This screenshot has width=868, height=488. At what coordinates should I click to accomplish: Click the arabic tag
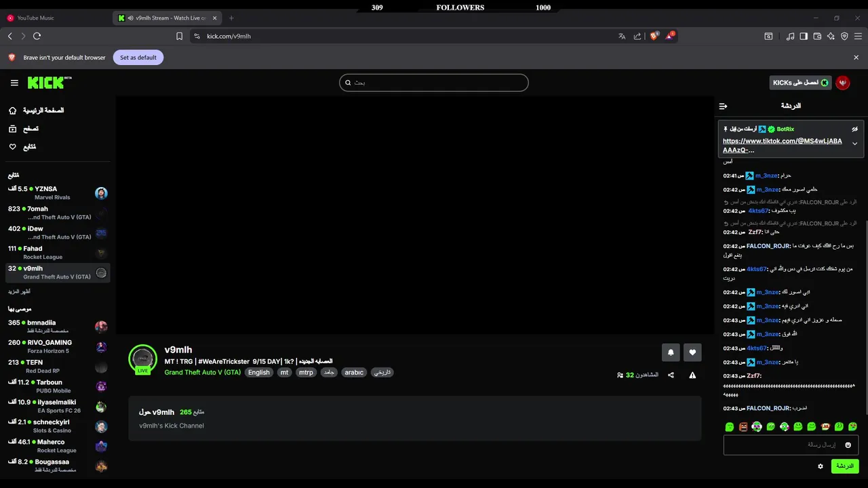[354, 372]
